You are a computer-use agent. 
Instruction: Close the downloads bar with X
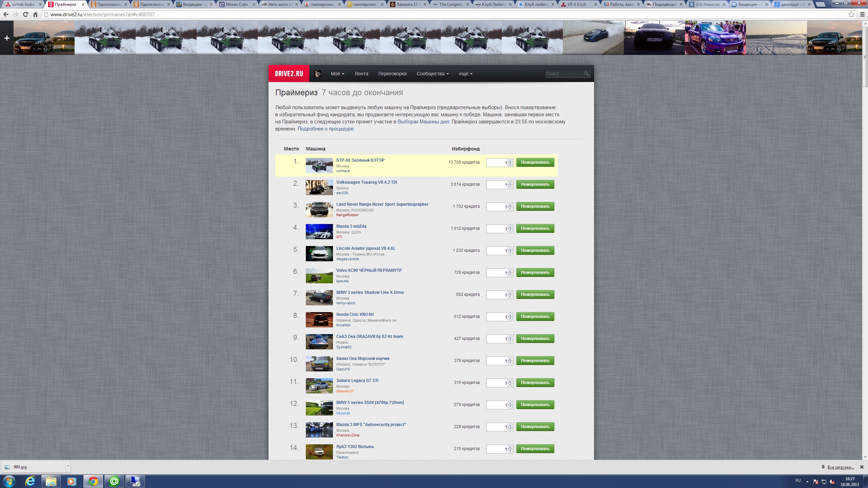tap(862, 467)
